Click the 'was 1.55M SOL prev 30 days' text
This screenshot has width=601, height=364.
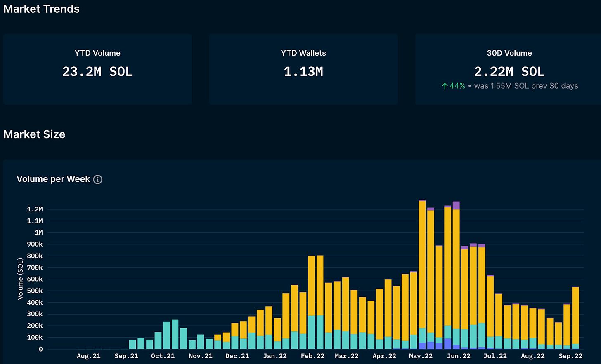[x=526, y=86]
